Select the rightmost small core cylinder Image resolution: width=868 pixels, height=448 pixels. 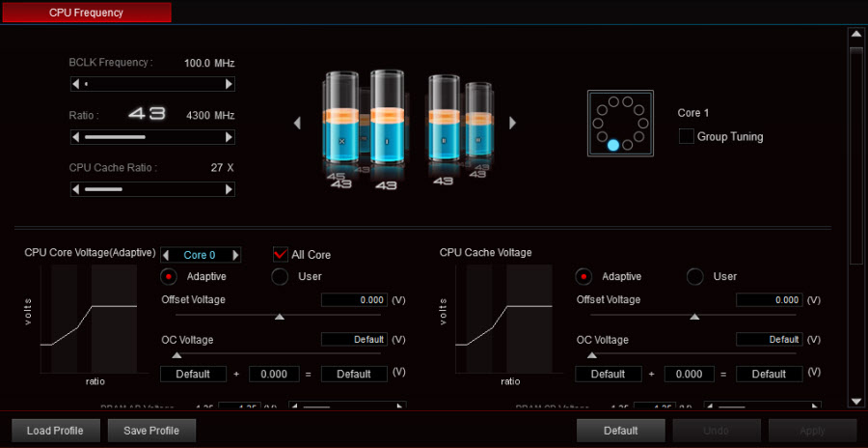[477, 121]
